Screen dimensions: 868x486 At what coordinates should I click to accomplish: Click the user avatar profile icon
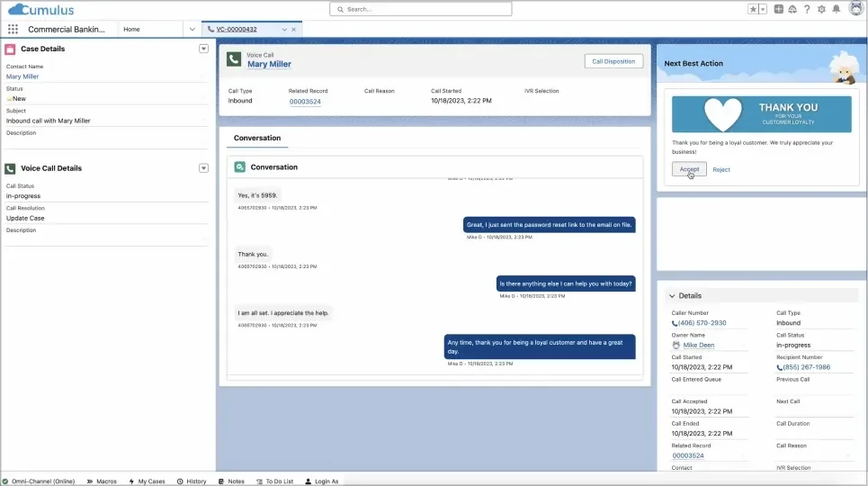855,9
